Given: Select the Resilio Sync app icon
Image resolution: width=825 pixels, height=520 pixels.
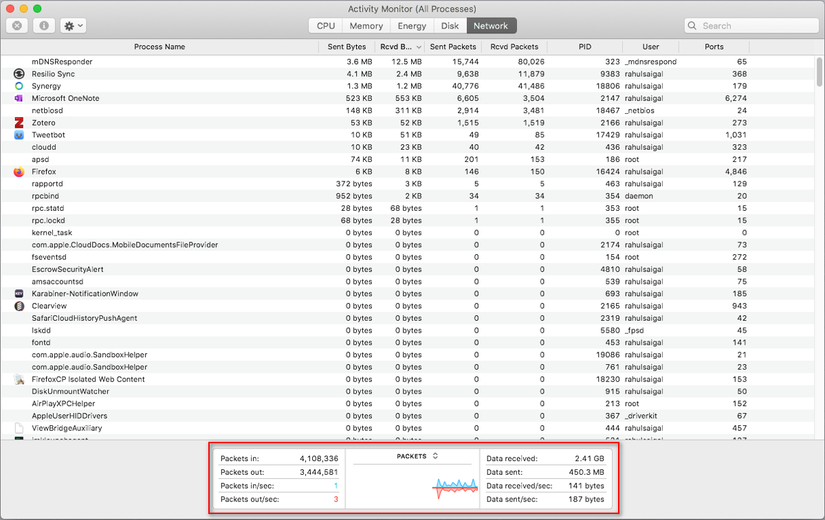Looking at the screenshot, I should 19,74.
